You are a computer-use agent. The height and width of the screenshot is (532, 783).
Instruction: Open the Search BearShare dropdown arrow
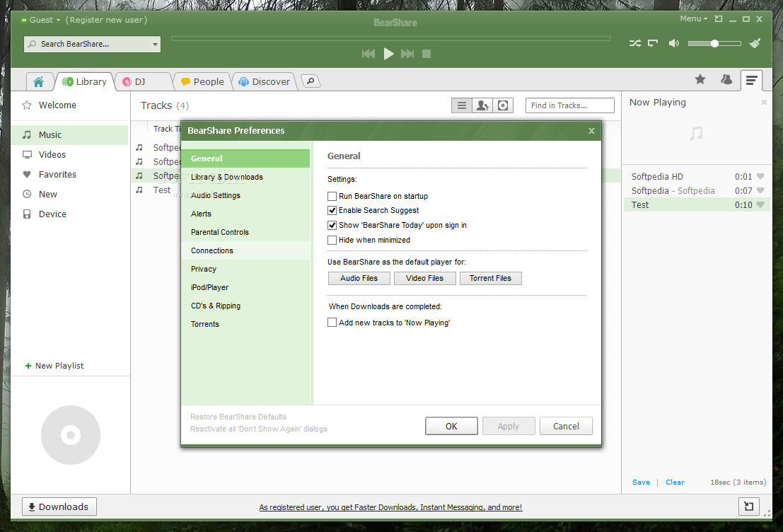(155, 44)
